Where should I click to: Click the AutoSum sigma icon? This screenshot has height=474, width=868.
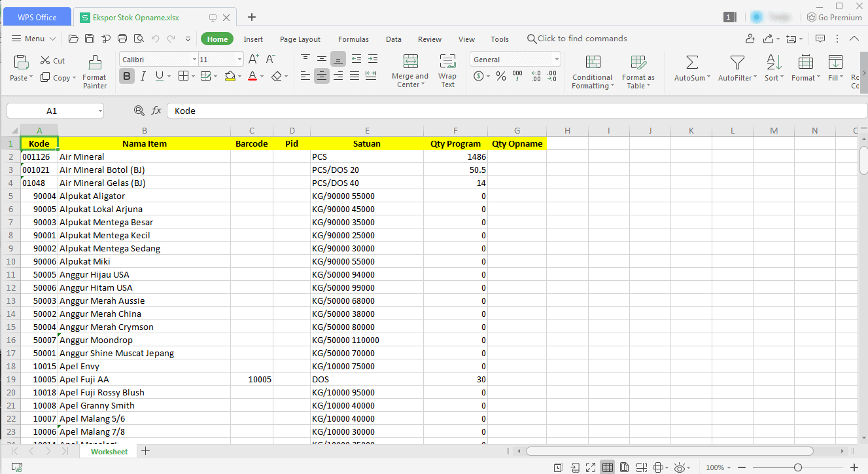coord(692,62)
